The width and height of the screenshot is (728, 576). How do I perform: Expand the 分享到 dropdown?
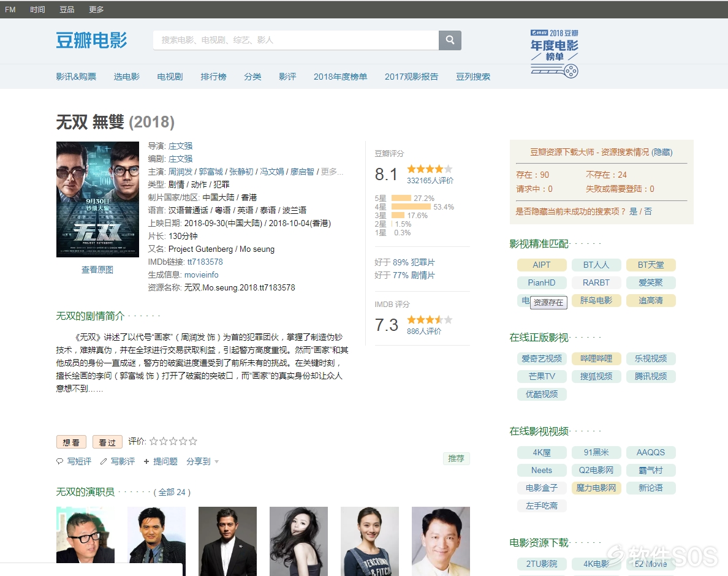[x=202, y=461]
